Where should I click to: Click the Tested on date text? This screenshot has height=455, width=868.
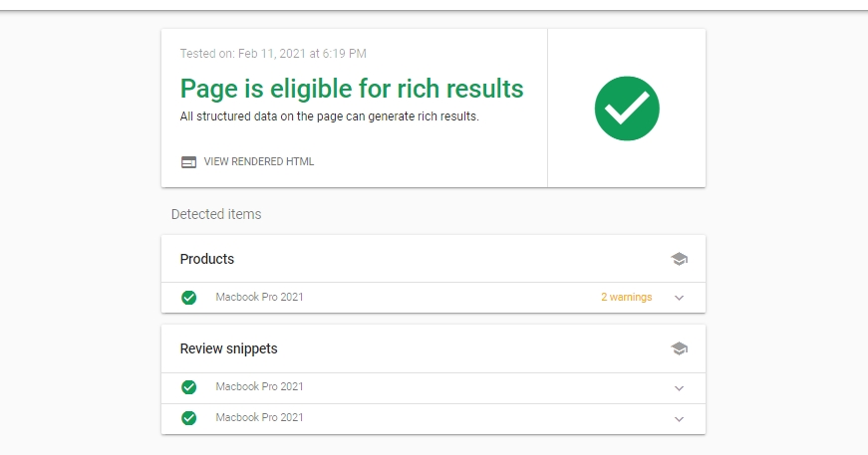point(273,54)
